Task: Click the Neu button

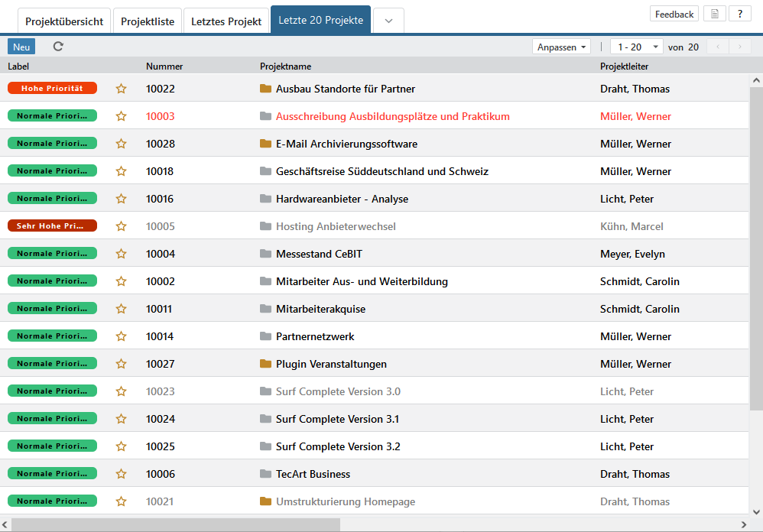Action: tap(21, 47)
